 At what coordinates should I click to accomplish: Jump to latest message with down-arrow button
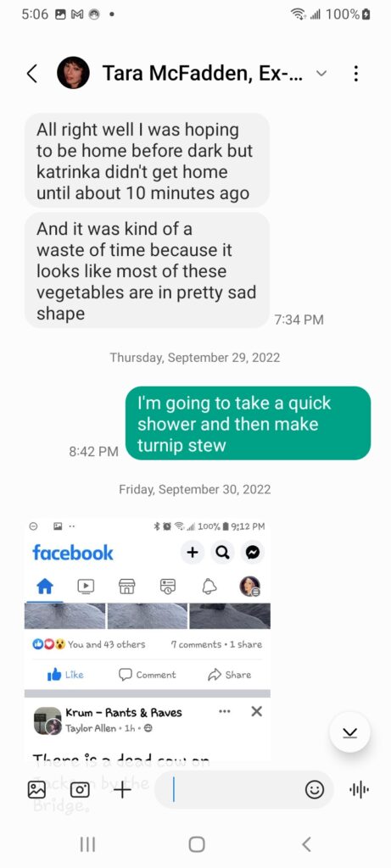click(349, 733)
